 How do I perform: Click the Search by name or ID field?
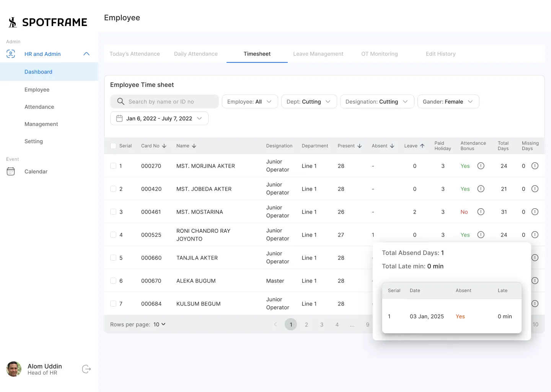pyautogui.click(x=165, y=101)
